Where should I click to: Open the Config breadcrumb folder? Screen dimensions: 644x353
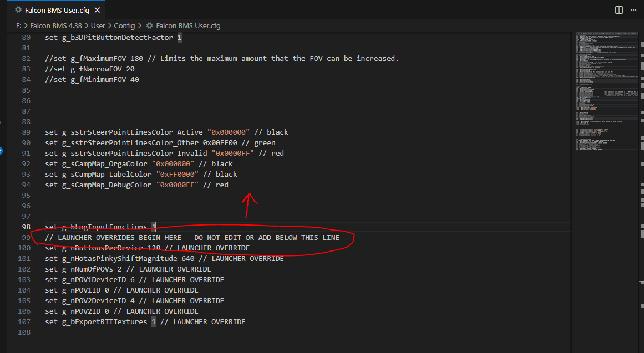(x=124, y=25)
